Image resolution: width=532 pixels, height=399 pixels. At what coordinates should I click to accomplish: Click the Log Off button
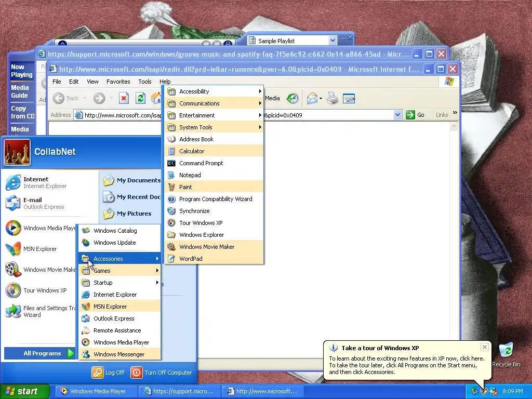[108, 373]
